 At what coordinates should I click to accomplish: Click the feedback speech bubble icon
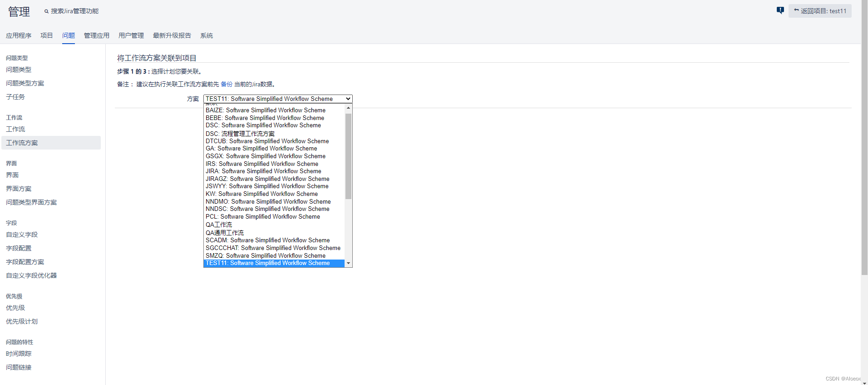tap(780, 10)
